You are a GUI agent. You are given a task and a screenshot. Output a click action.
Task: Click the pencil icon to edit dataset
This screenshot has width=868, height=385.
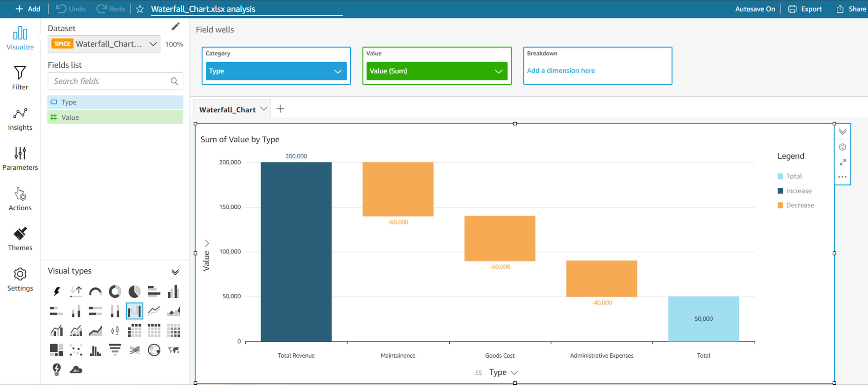[176, 27]
